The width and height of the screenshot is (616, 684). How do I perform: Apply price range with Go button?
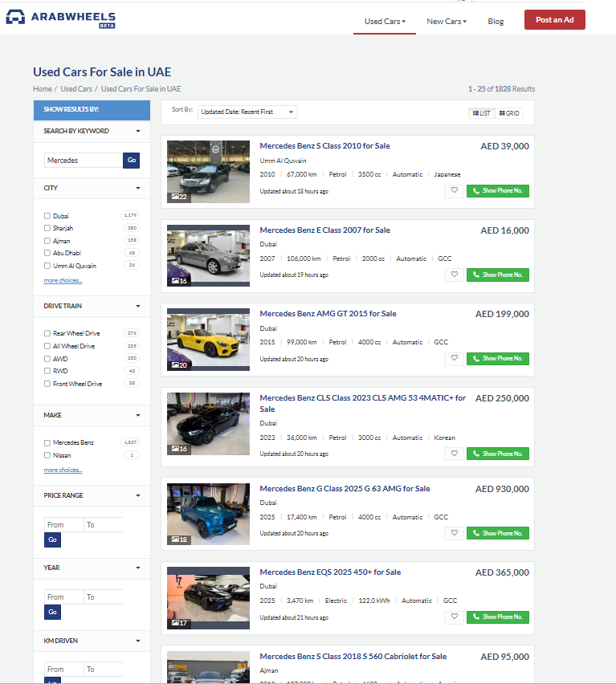coord(52,539)
